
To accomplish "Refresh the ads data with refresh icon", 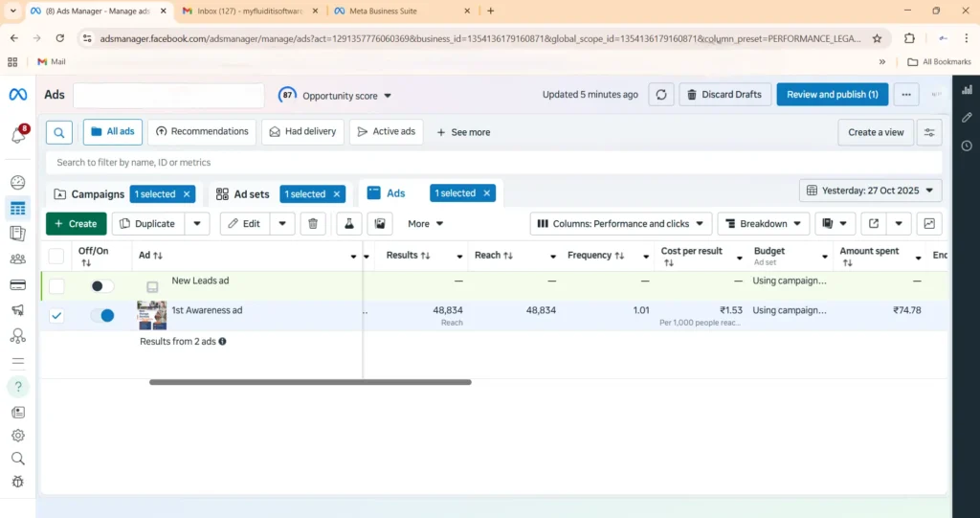I will (x=661, y=95).
